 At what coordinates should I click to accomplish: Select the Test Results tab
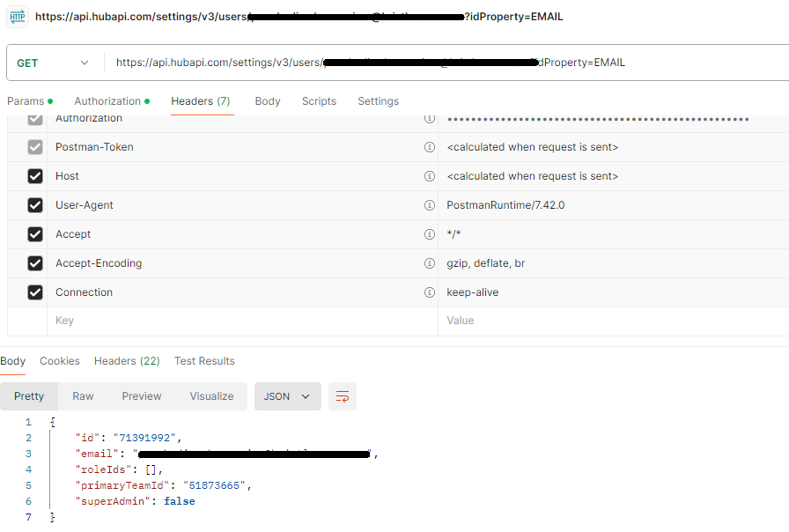tap(204, 361)
